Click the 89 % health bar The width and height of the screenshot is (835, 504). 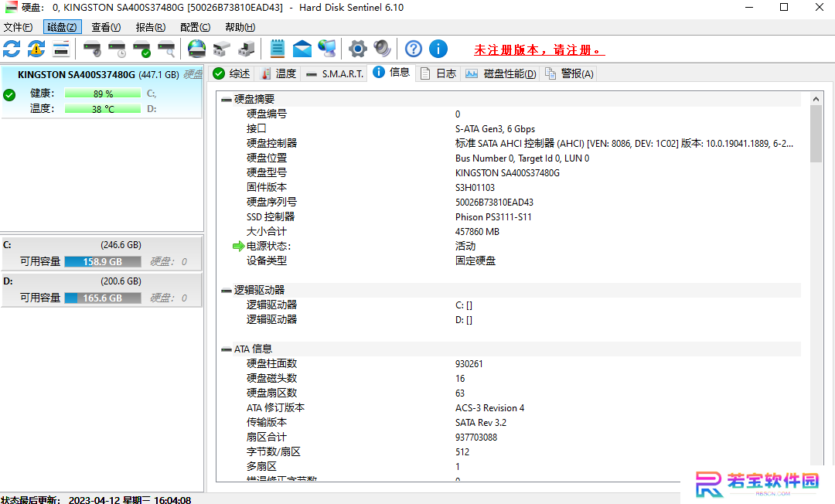[103, 94]
